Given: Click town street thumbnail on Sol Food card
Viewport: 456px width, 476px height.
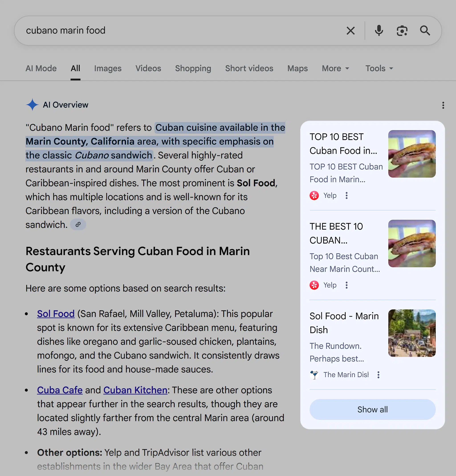Looking at the screenshot, I should 412,333.
